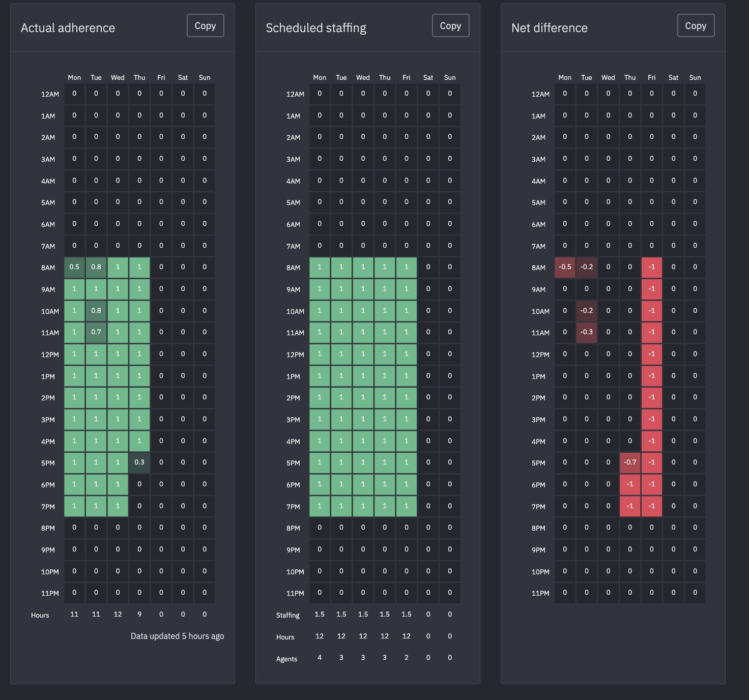Click the 8AM row label in Actual adherence
Viewport: 749px width, 700px height.
[48, 268]
